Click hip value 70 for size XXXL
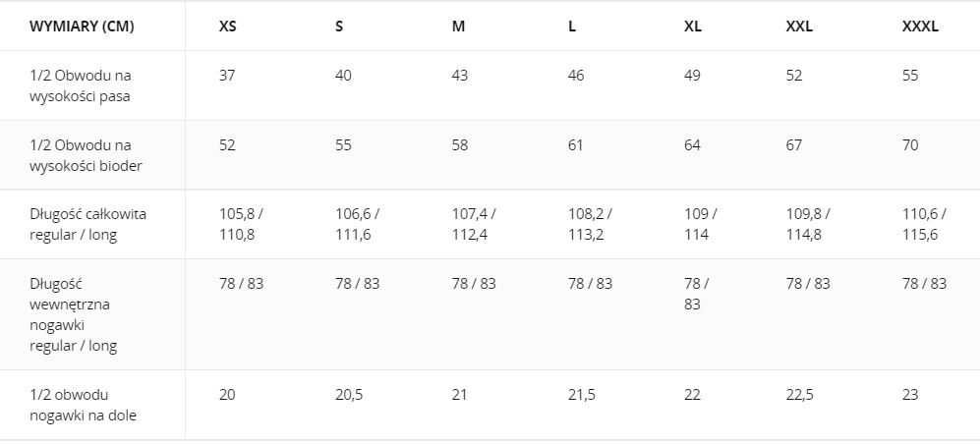Viewport: 980px width, 444px height. [910, 145]
